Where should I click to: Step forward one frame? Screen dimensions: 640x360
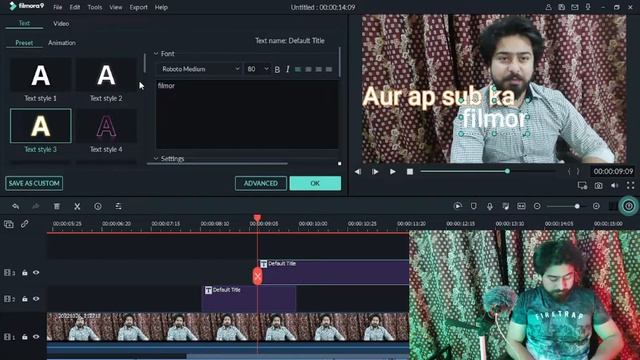(375, 172)
